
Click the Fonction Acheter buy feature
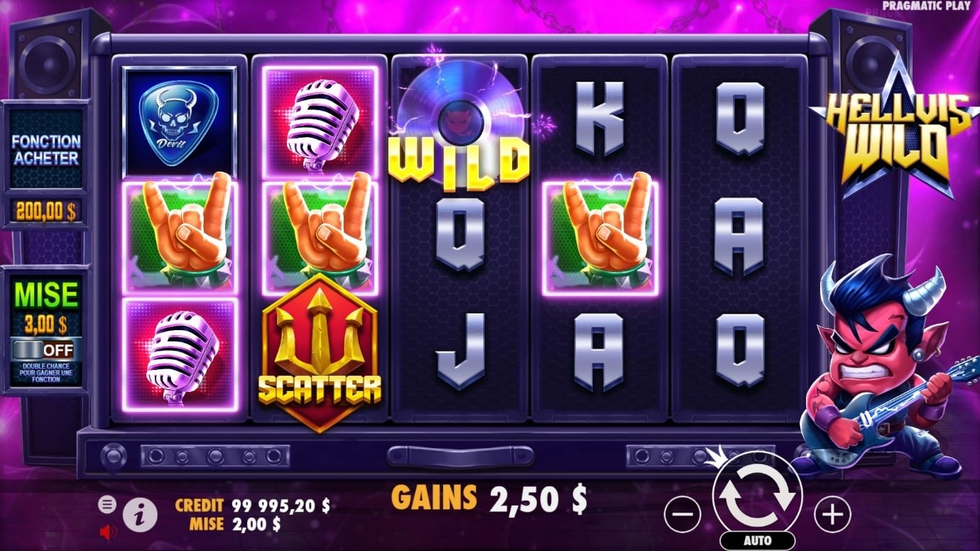pos(46,149)
